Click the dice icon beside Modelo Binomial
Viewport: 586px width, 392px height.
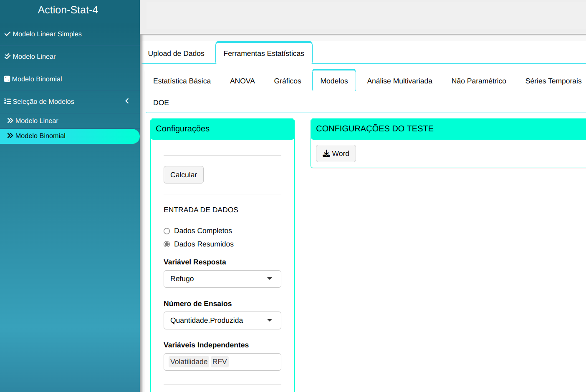pos(7,79)
